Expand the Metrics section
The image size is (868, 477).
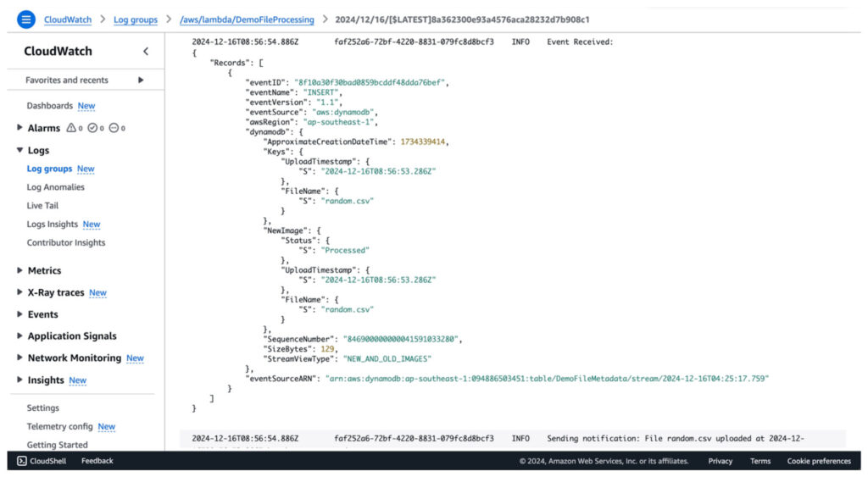point(20,270)
